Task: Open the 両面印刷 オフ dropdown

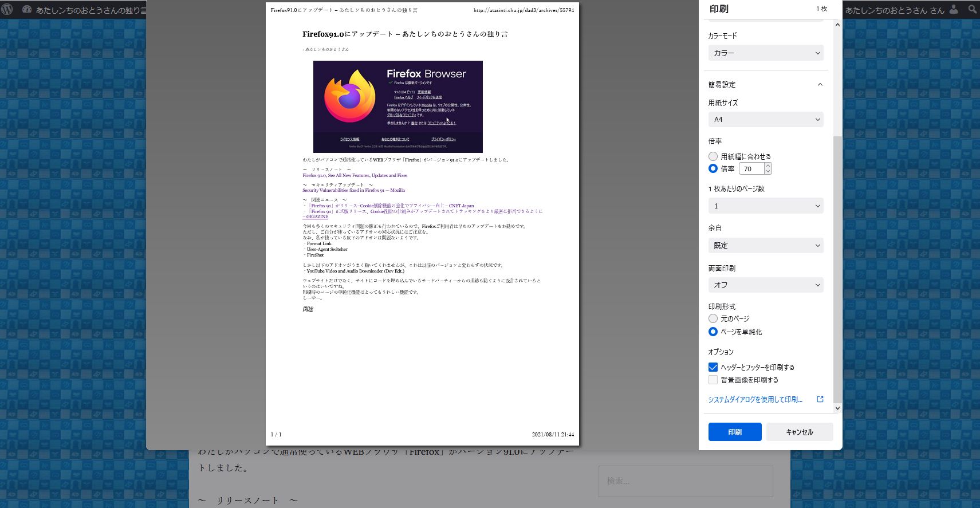Action: 766,285
